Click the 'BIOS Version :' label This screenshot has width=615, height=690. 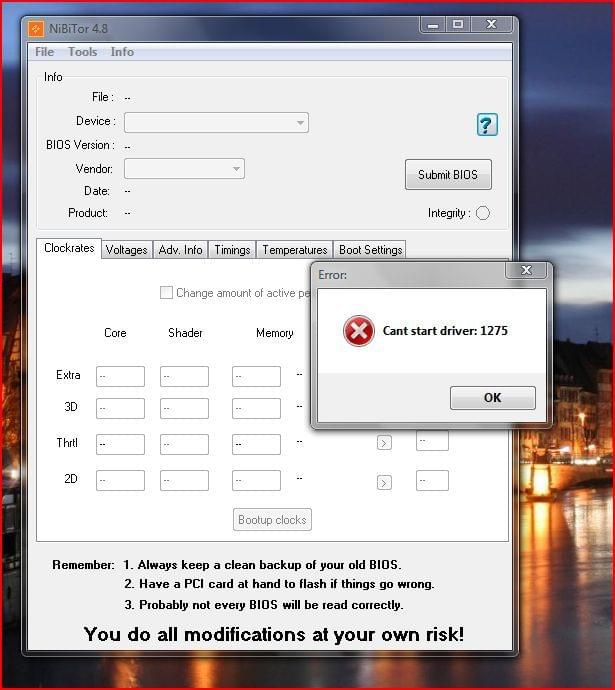tap(81, 145)
